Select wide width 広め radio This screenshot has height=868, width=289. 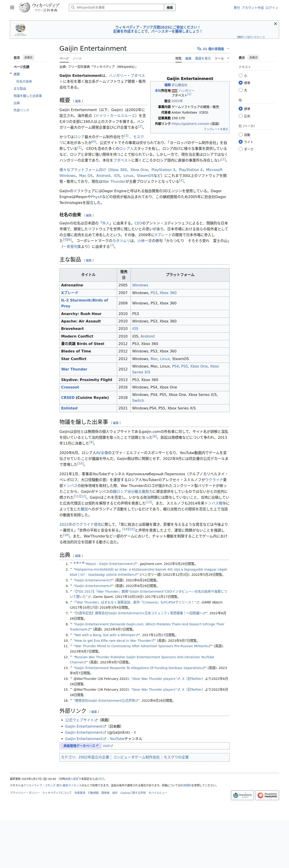point(241,116)
